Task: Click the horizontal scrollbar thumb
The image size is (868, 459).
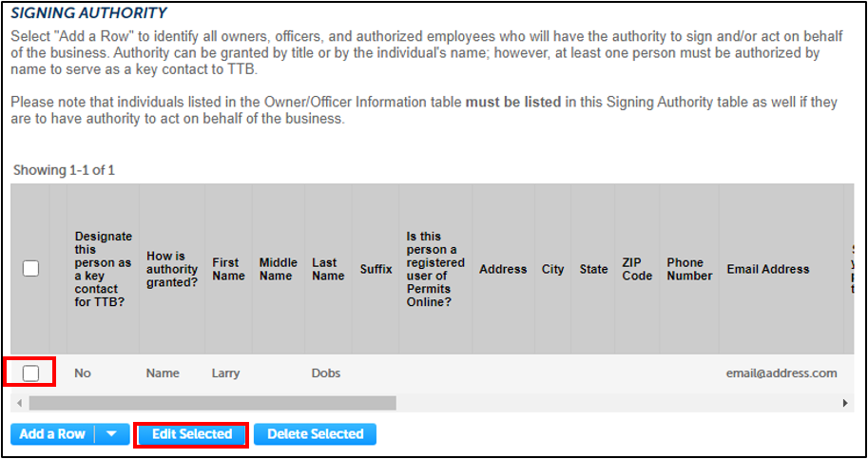Action: 209,403
